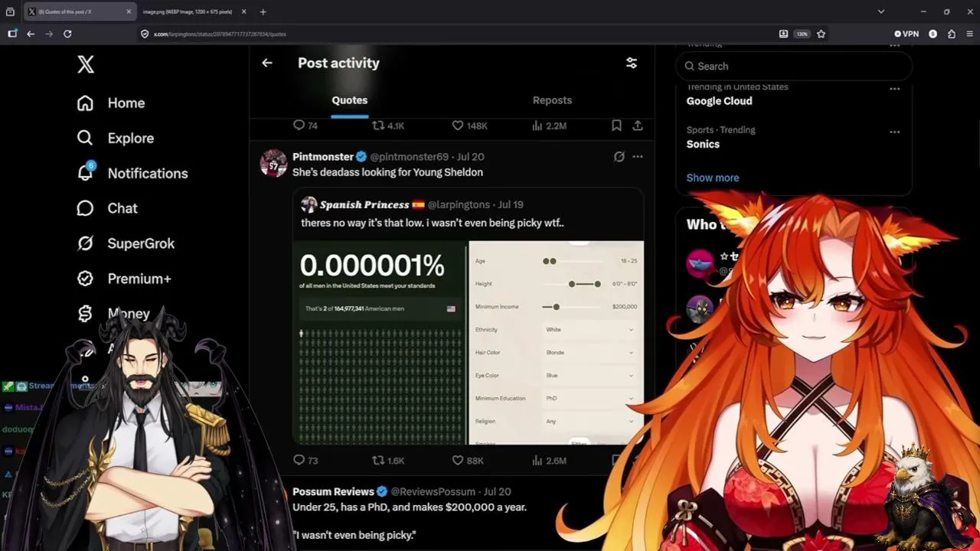Open the Hair Color dropdown set to Blonde
The image size is (980, 551).
tap(589, 353)
